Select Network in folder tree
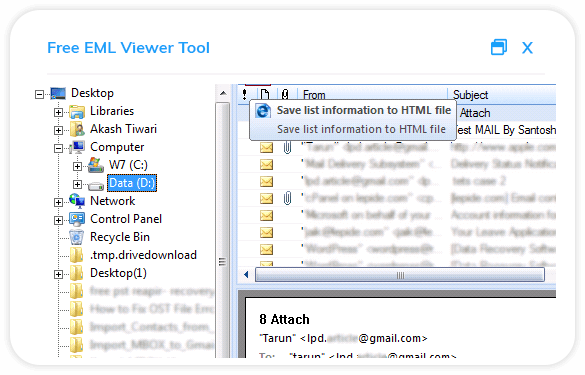This screenshot has width=585, height=375. coord(113,201)
